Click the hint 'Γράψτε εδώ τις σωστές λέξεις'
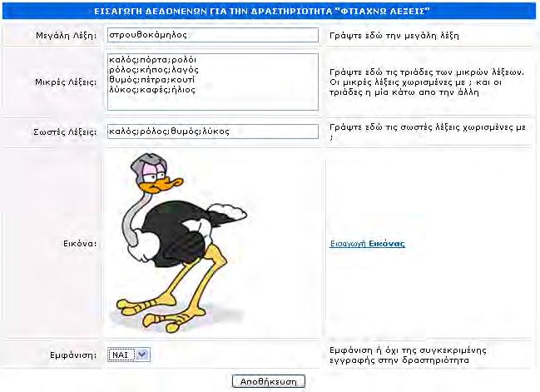540x392 pixels. coord(428,132)
